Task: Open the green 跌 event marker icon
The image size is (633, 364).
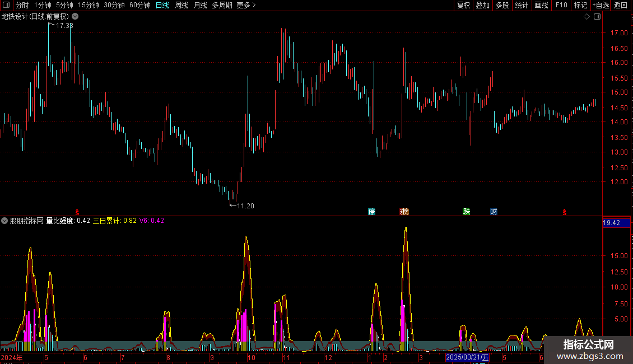Action: point(466,212)
